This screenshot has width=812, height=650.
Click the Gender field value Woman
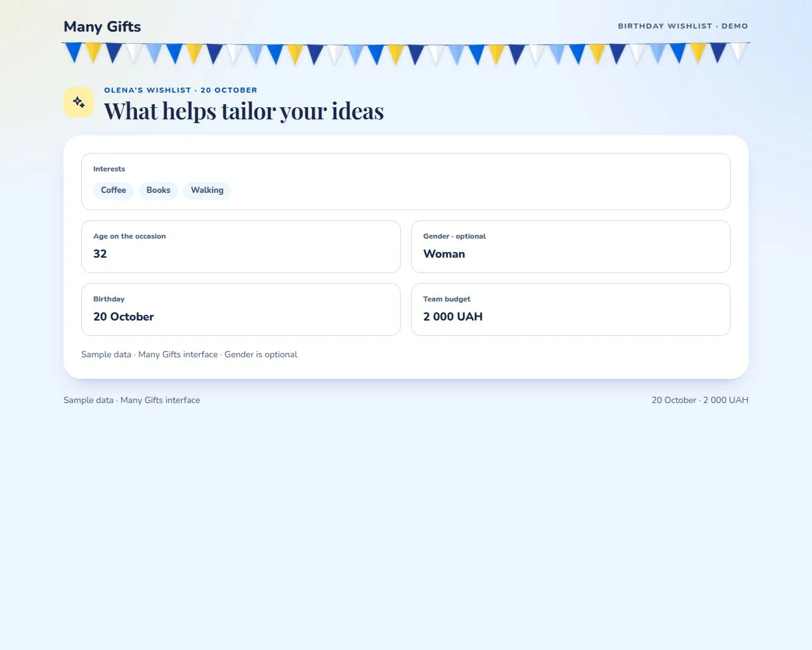point(444,254)
